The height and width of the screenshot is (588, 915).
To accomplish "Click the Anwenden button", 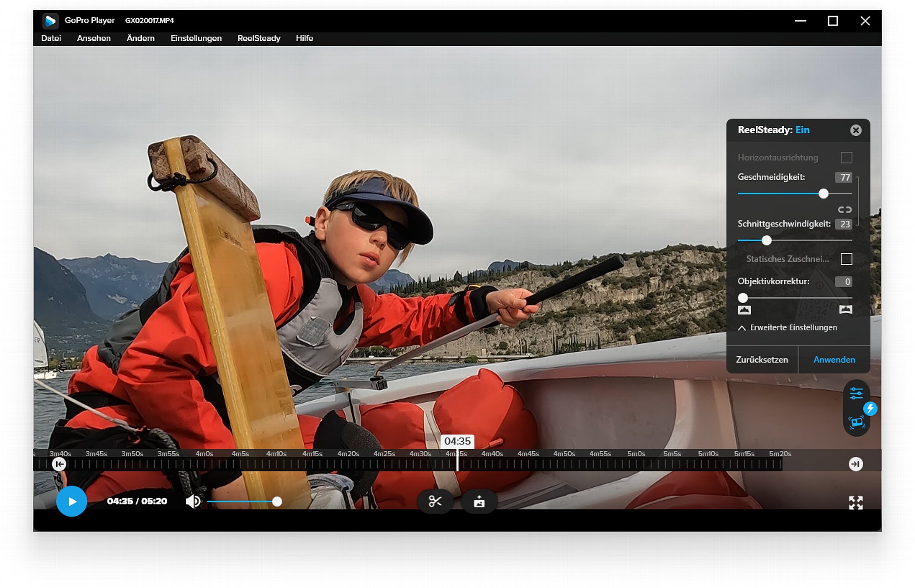I will pos(834,359).
